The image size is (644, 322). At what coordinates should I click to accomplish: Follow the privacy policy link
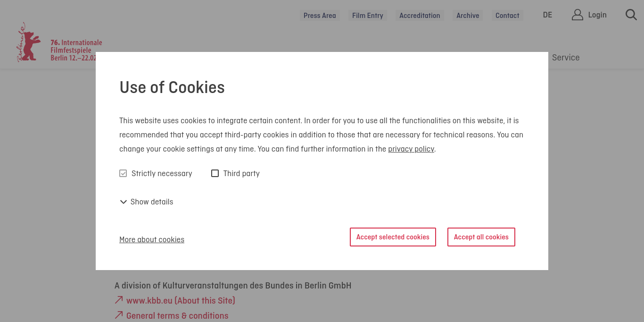(x=411, y=149)
